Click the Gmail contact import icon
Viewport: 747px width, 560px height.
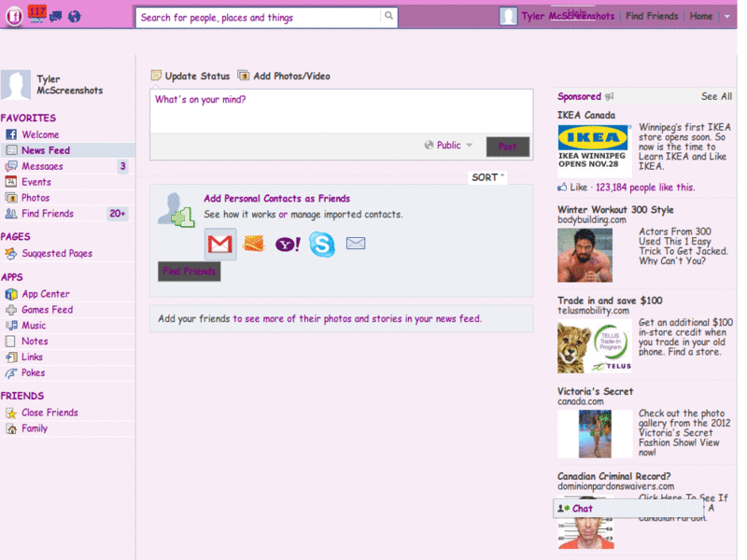click(x=220, y=244)
